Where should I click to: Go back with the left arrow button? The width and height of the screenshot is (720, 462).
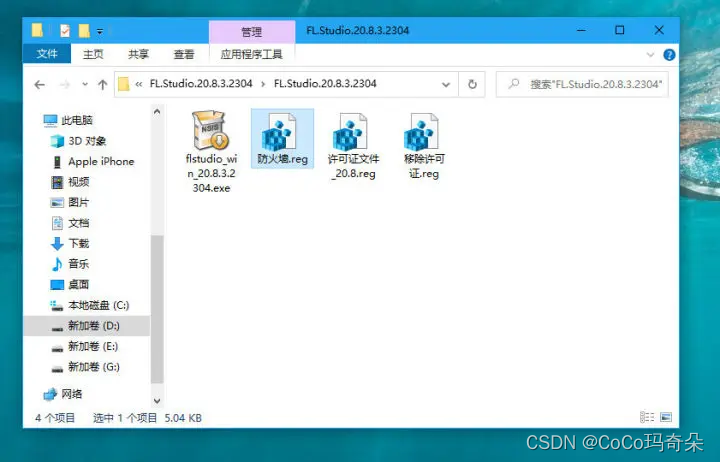tap(39, 85)
